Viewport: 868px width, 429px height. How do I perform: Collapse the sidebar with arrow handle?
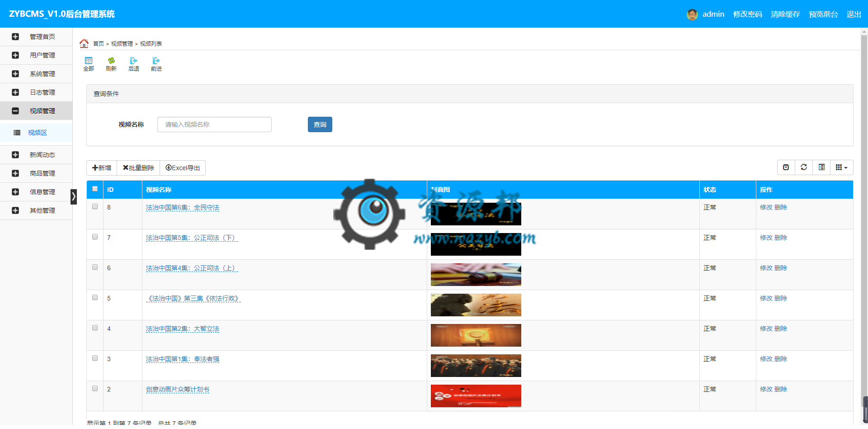click(74, 196)
